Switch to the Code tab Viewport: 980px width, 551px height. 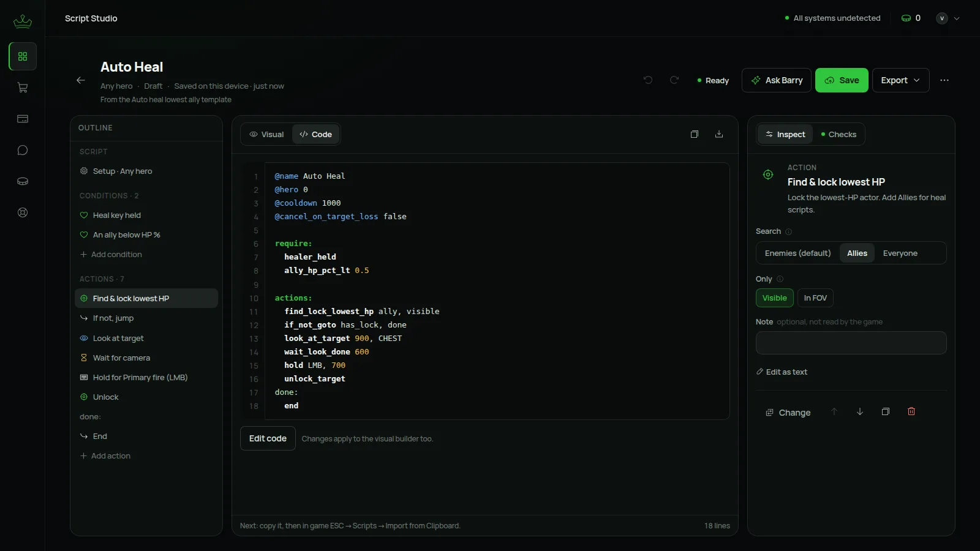tap(315, 134)
